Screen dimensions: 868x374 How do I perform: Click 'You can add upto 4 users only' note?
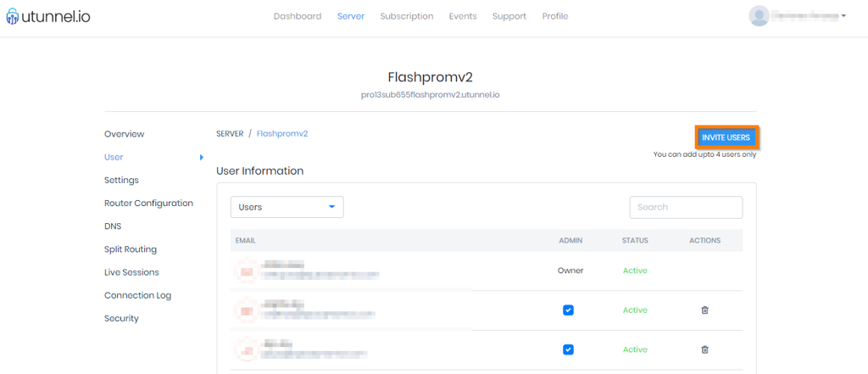[x=704, y=154]
